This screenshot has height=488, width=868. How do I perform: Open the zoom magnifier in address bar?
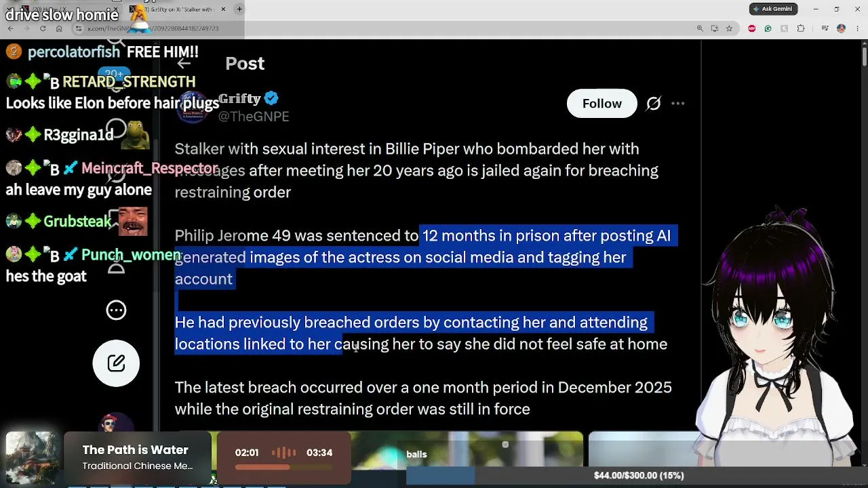pyautogui.click(x=700, y=28)
